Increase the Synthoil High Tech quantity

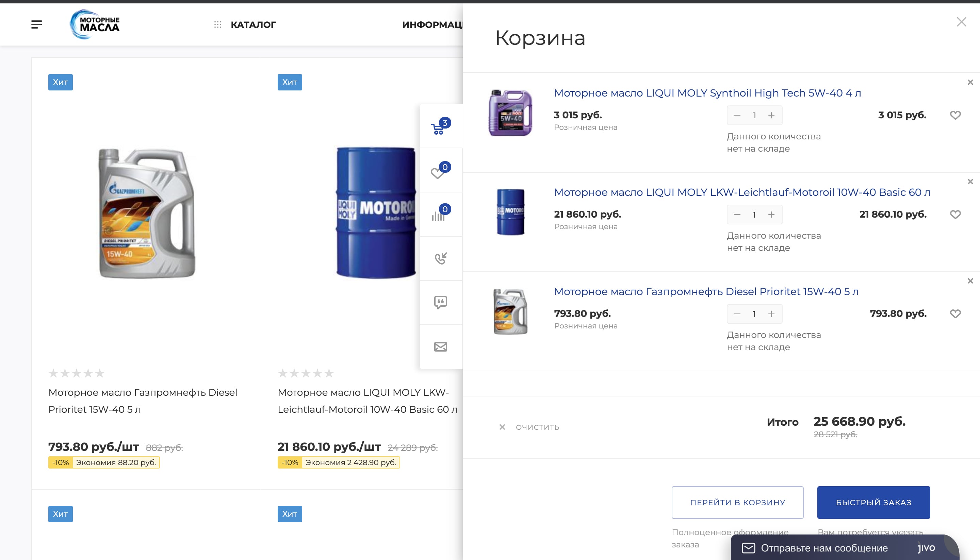771,115
